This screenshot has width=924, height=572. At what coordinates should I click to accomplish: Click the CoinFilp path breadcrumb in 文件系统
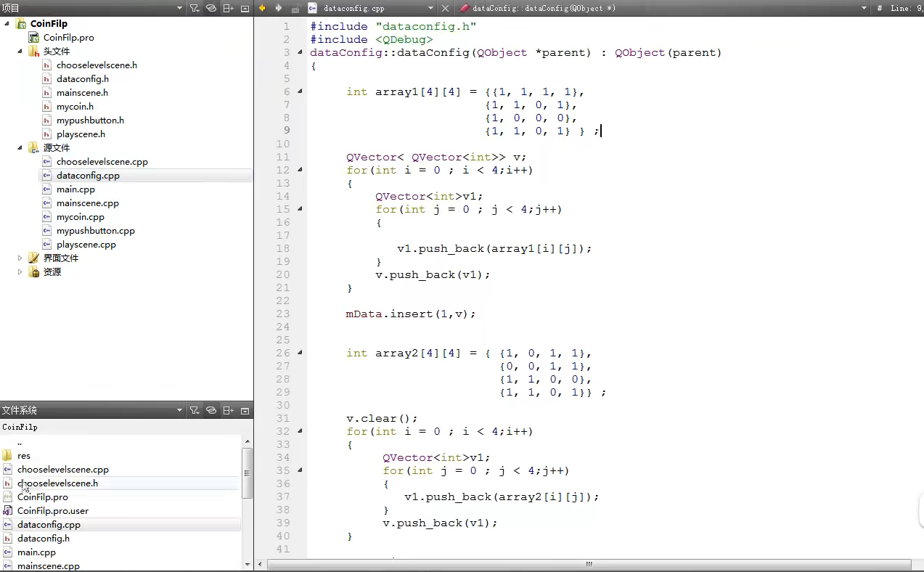pyautogui.click(x=20, y=428)
